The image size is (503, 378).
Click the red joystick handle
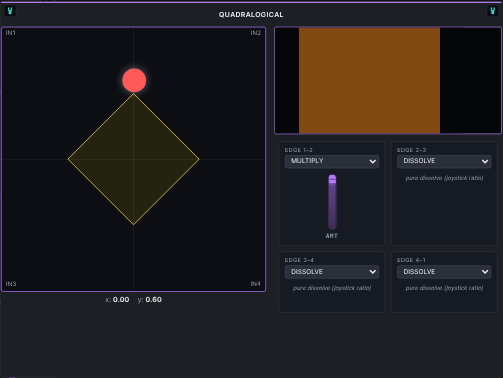click(x=134, y=80)
